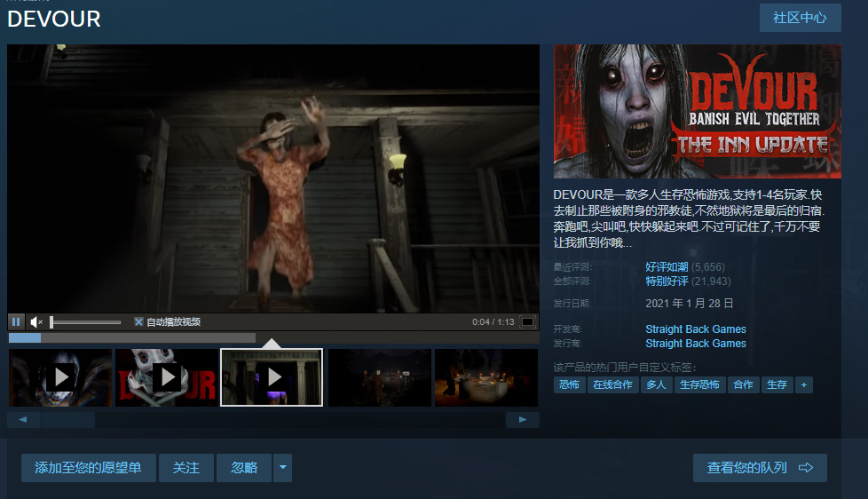
Task: Open publisher Straight Back Games link
Action: point(695,344)
